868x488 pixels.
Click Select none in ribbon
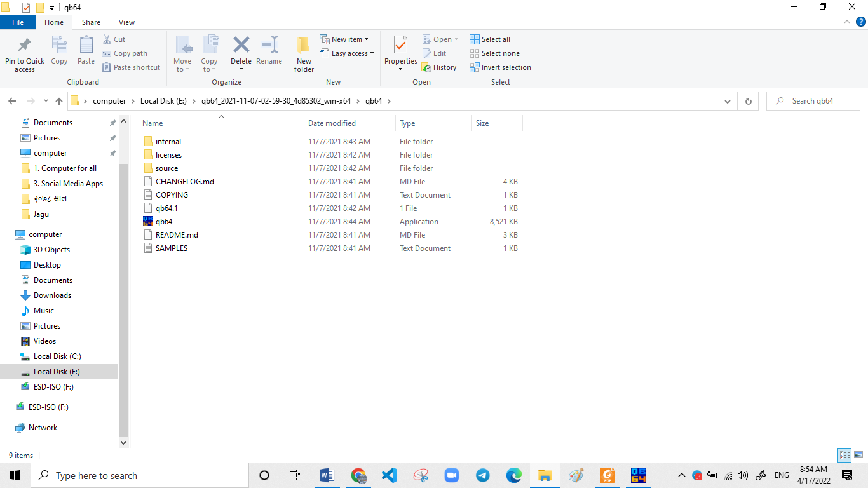[x=494, y=53]
